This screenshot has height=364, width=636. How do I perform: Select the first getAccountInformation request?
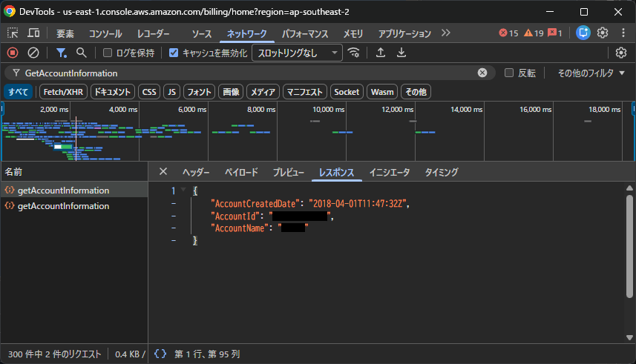[x=74, y=190]
